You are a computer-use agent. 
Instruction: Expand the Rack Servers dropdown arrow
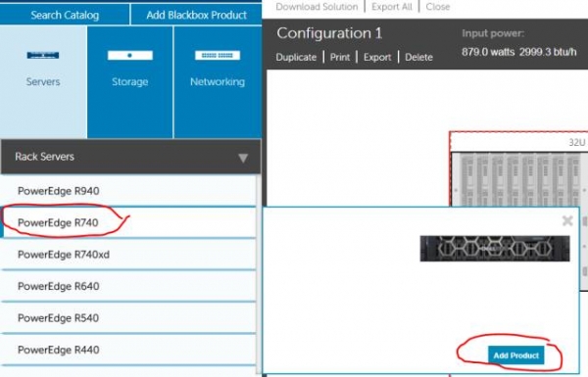pos(243,158)
